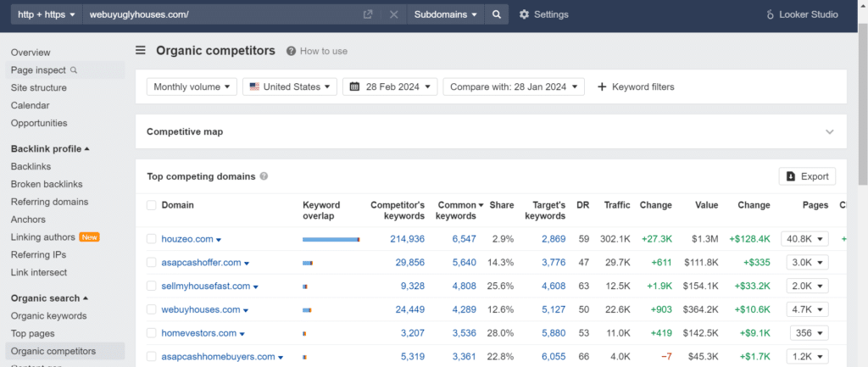The image size is (868, 367).
Task: Go to Referring domains in sidebar
Action: pyautogui.click(x=49, y=202)
